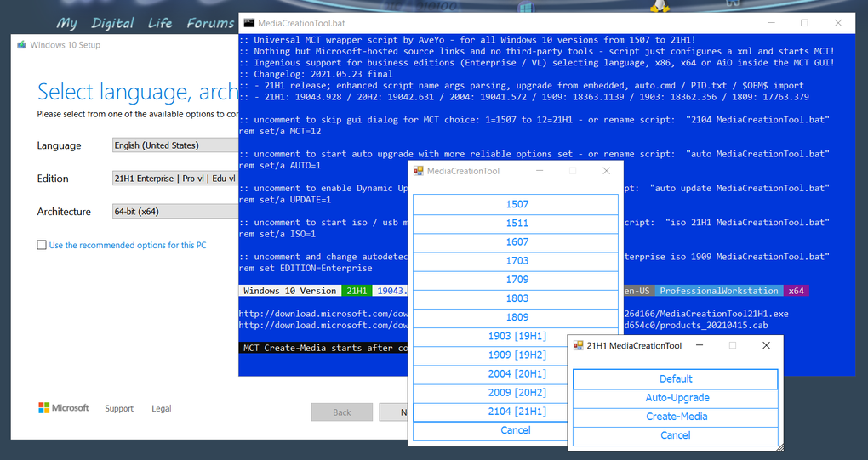
Task: Click the MediaCreationTool.bat console window icon
Action: [249, 23]
